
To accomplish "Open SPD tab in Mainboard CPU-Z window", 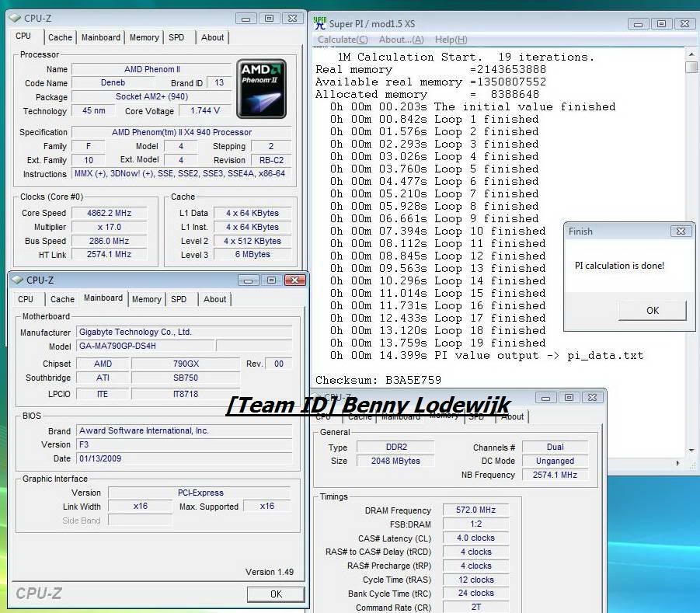I will pyautogui.click(x=179, y=299).
